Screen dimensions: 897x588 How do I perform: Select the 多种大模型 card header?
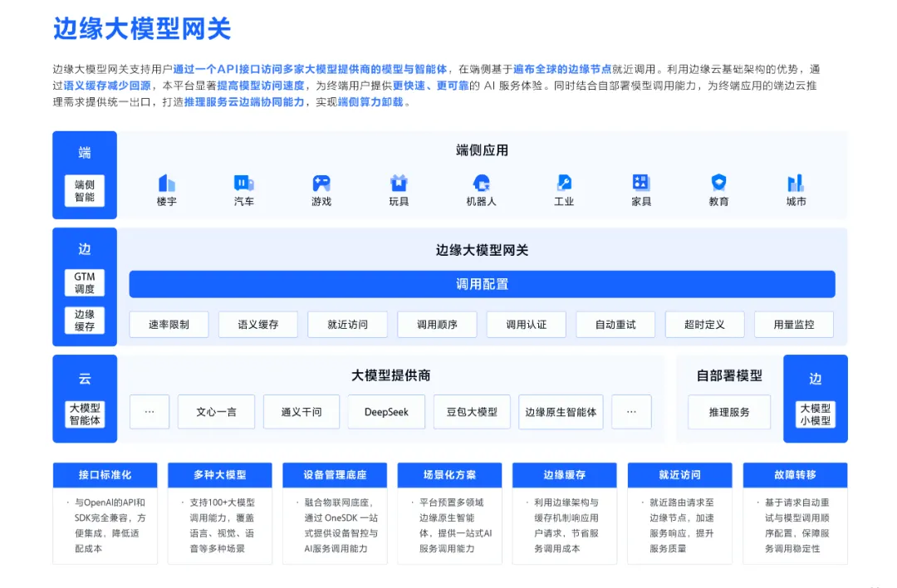click(219, 475)
